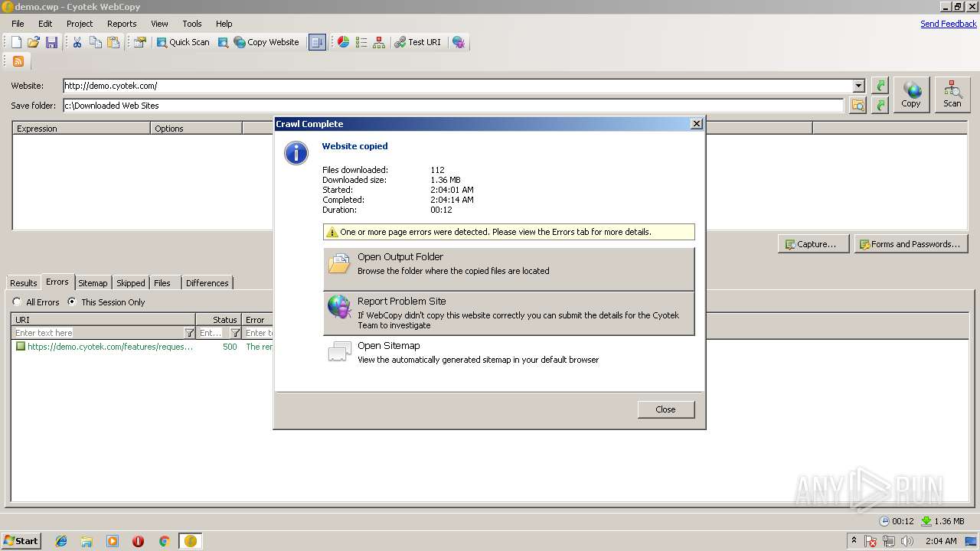This screenshot has height=551, width=980.
Task: Open the Windows Start menu
Action: coord(21,541)
